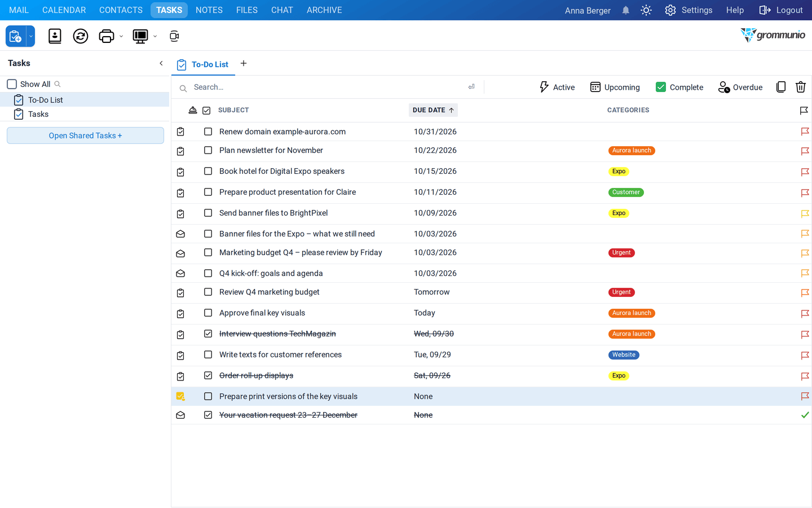This screenshot has width=812, height=508.
Task: Sort by DUE DATE column header
Action: [433, 110]
